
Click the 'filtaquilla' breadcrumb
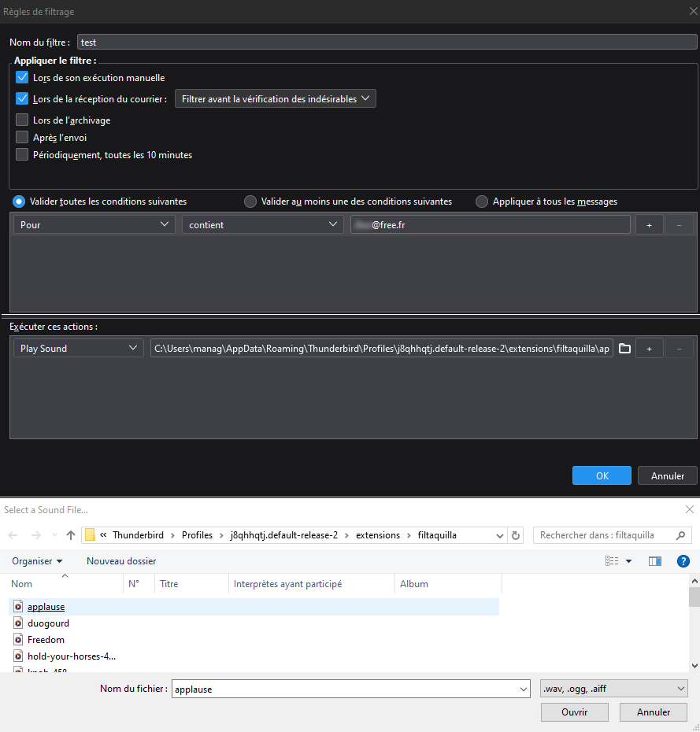click(x=437, y=535)
